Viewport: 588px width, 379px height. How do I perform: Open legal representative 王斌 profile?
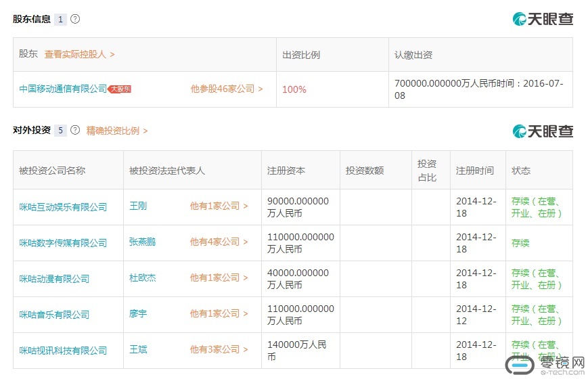click(138, 349)
